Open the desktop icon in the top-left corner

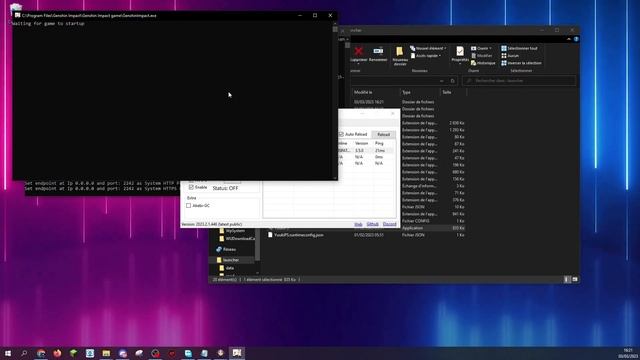[16, 7]
